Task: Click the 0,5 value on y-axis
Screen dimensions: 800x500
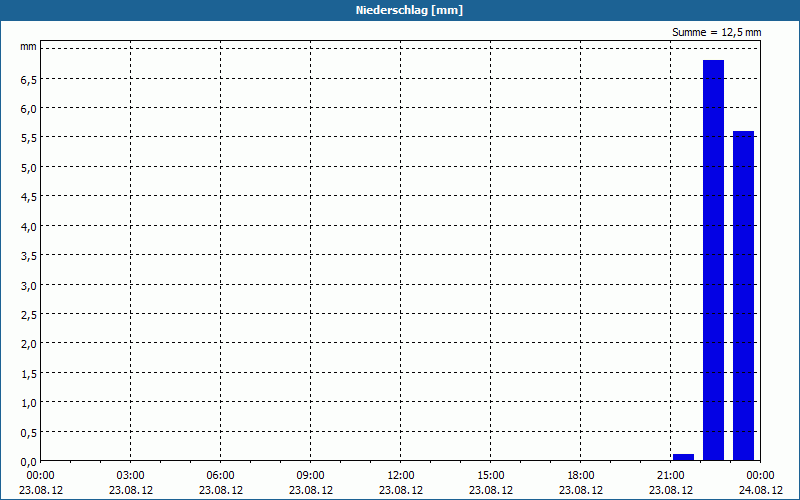Action: 29,433
